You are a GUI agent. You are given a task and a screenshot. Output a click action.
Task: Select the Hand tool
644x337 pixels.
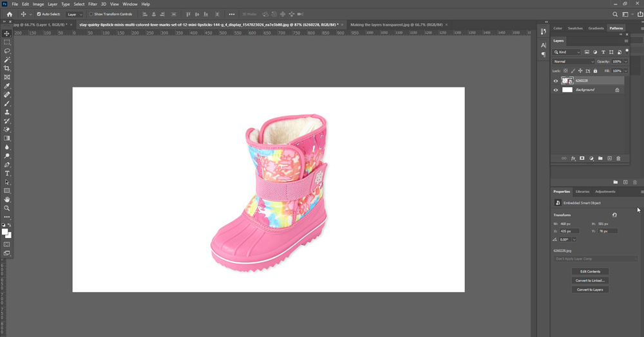[x=7, y=199]
